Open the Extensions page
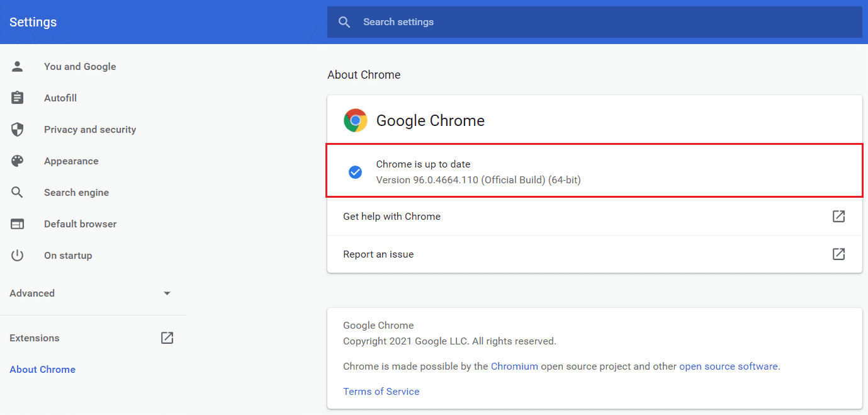This screenshot has height=415, width=868. click(34, 338)
